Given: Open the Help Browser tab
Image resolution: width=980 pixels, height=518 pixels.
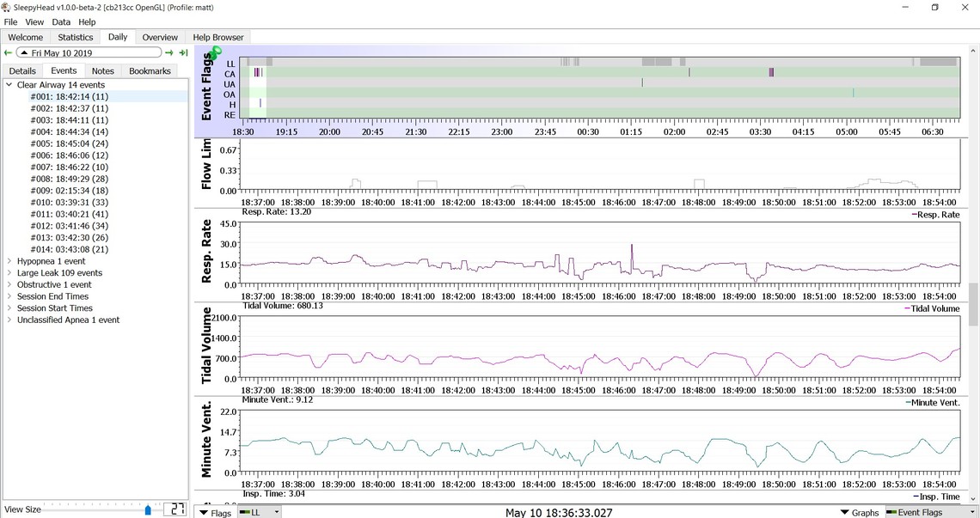Looking at the screenshot, I should [218, 38].
